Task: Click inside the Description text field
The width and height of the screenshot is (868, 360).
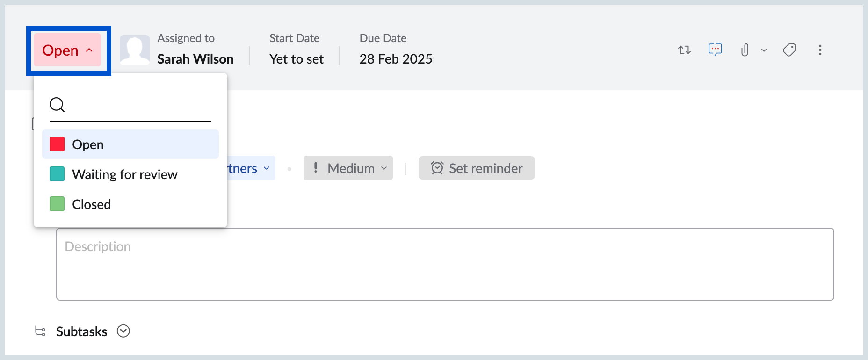Action: [x=444, y=264]
